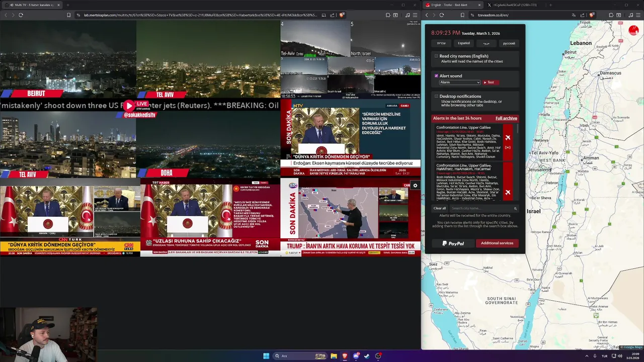
Task: Open Additional services
Action: [x=497, y=243]
